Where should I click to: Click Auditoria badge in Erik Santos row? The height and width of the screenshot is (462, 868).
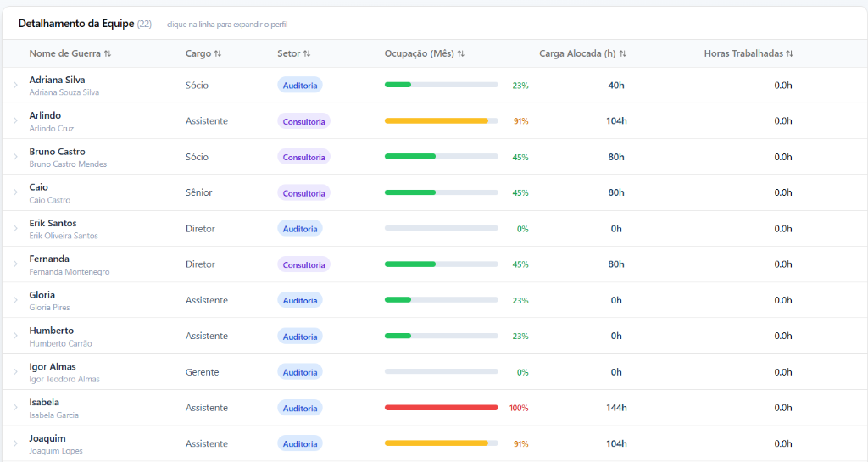(300, 229)
